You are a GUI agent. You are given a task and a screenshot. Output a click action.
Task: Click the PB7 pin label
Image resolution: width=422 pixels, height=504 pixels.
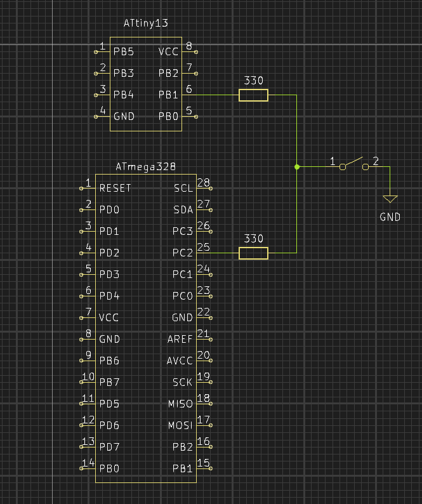pyautogui.click(x=109, y=382)
